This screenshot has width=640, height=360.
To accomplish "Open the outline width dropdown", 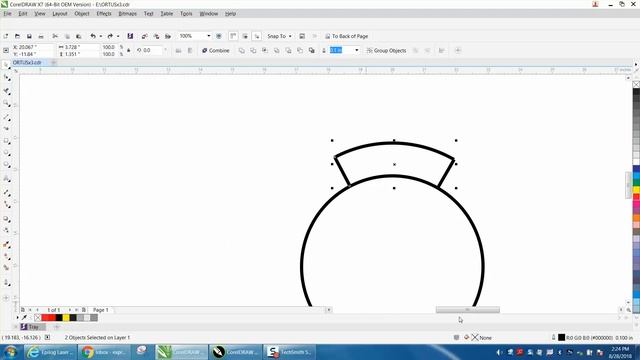I will click(x=357, y=50).
